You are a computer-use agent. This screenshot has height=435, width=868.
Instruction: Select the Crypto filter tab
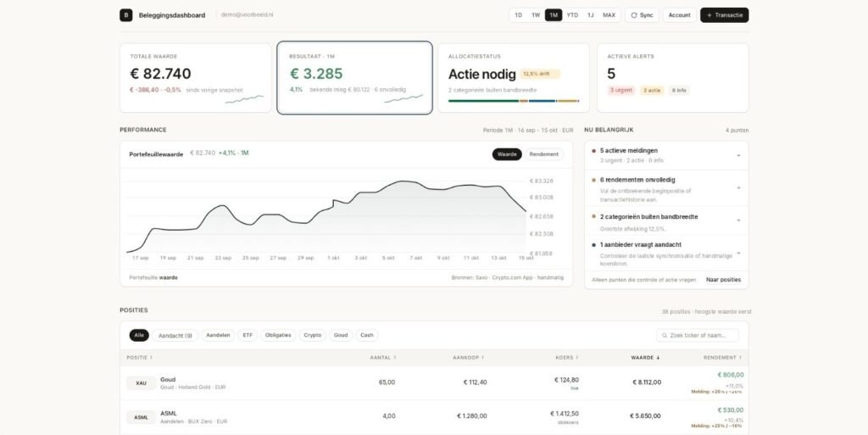313,336
